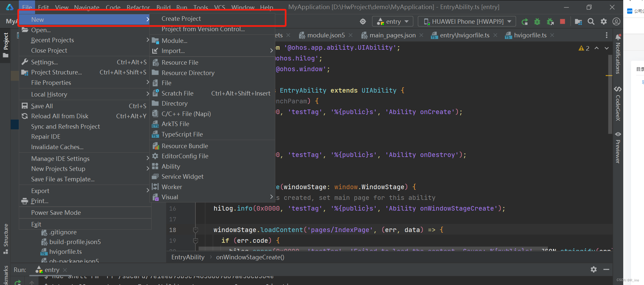Choose Invalidate Caches... in File menu
This screenshot has width=644, height=285.
(85, 147)
